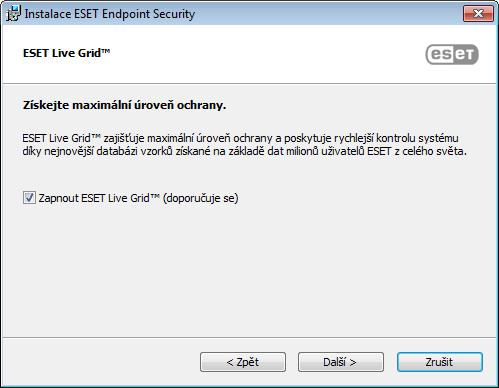
Task: Cancel installation with the 'Zrušit' button
Action: (440, 362)
